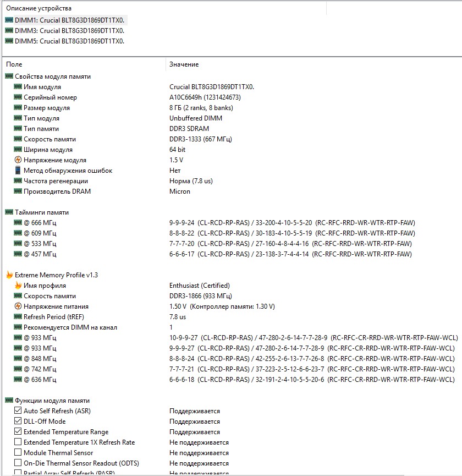
Task: Click memory icon beside 'Refresh Period (tREF)'
Action: click(18, 316)
